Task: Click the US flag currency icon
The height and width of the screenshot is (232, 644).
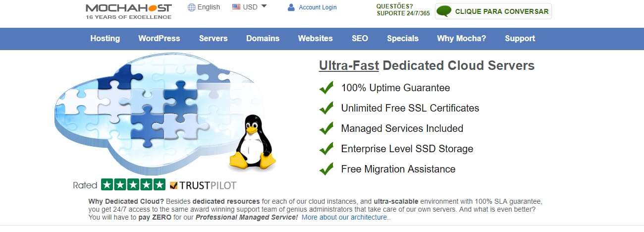Action: click(x=236, y=7)
